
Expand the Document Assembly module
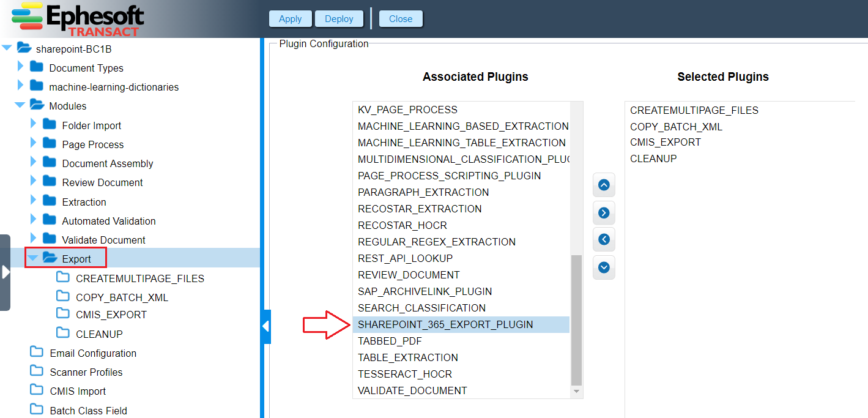pyautogui.click(x=33, y=162)
